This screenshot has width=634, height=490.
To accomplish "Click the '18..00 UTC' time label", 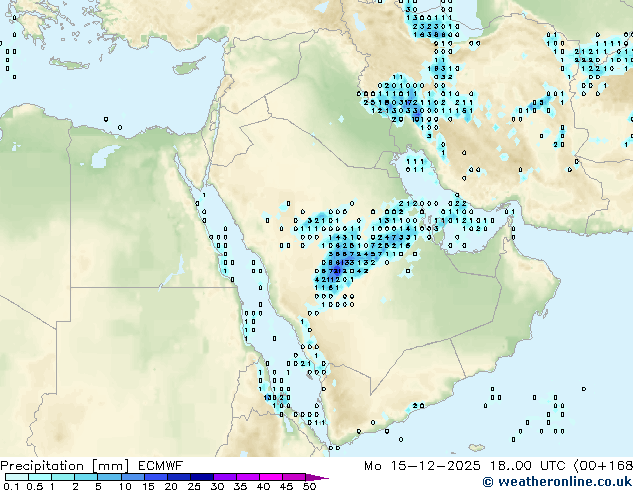I will pyautogui.click(x=528, y=466).
